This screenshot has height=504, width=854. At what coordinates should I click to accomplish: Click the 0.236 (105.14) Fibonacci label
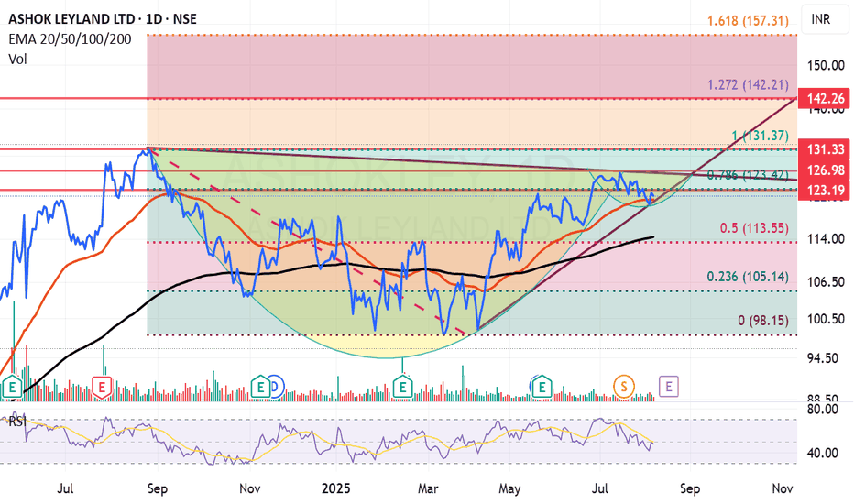point(748,277)
